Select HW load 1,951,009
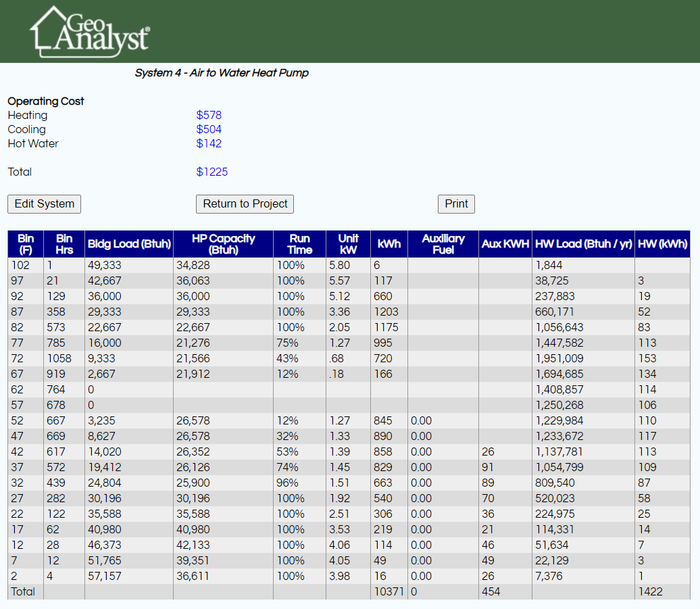Viewport: 700px width, 609px height. click(x=559, y=358)
